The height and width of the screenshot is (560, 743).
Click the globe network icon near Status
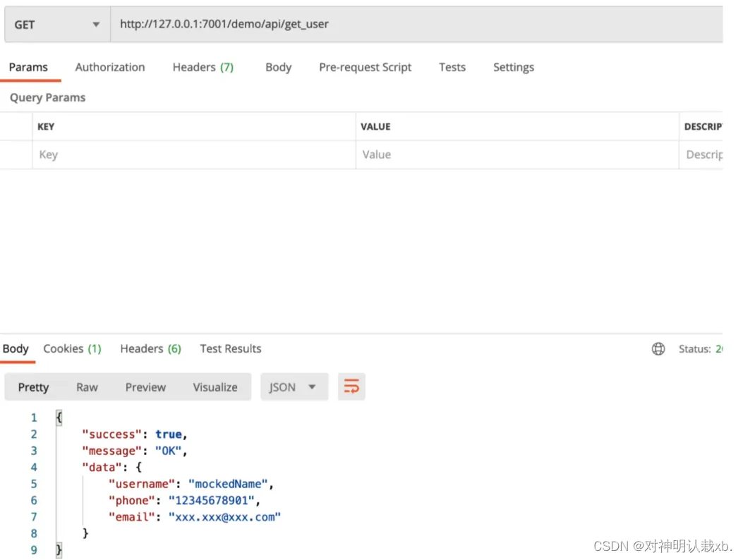(658, 349)
